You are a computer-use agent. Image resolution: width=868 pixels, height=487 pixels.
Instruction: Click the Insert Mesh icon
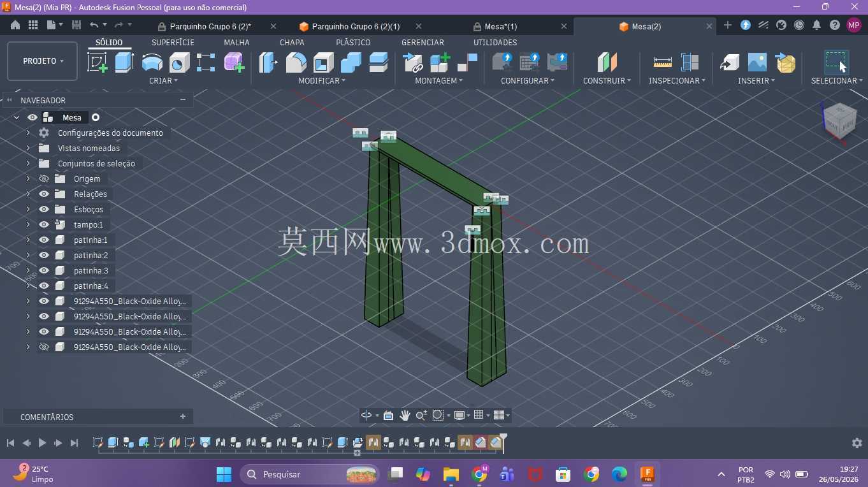[x=785, y=62]
